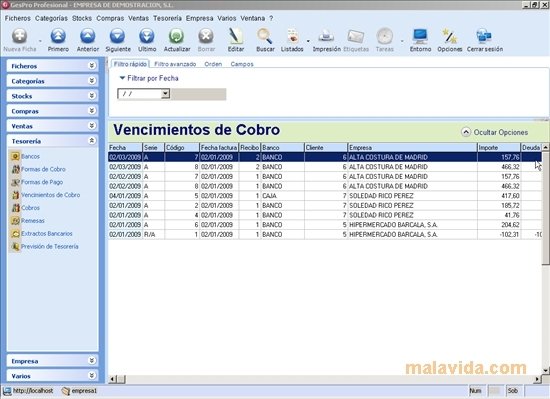The height and width of the screenshot is (399, 550).
Task: Select the R/A series row
Action: (x=325, y=234)
